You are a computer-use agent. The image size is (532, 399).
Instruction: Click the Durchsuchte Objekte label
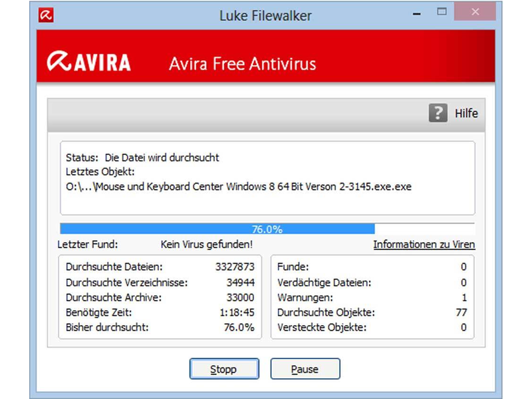pos(326,313)
